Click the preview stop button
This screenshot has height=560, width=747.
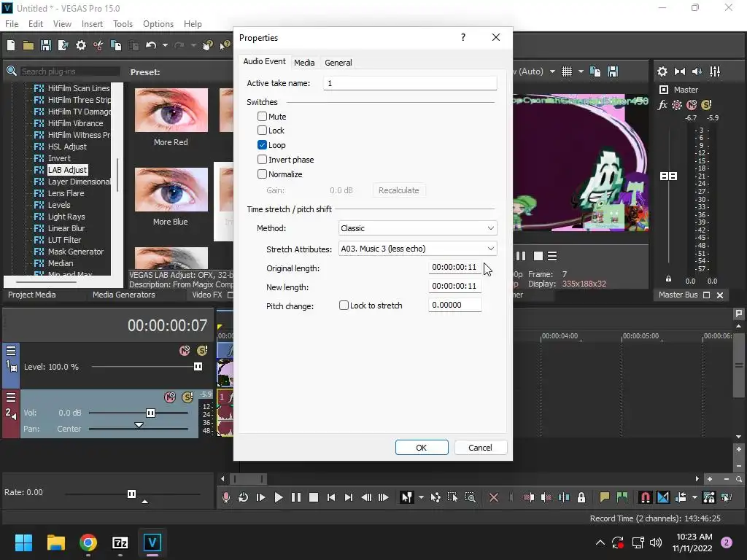point(538,256)
